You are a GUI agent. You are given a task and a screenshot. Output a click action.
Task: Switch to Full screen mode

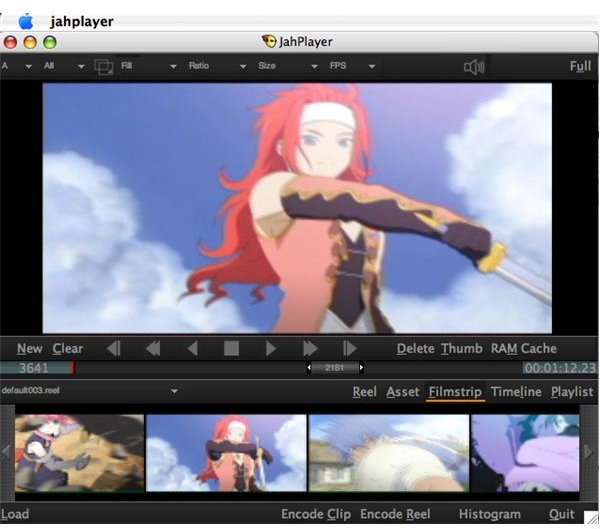pyautogui.click(x=580, y=66)
